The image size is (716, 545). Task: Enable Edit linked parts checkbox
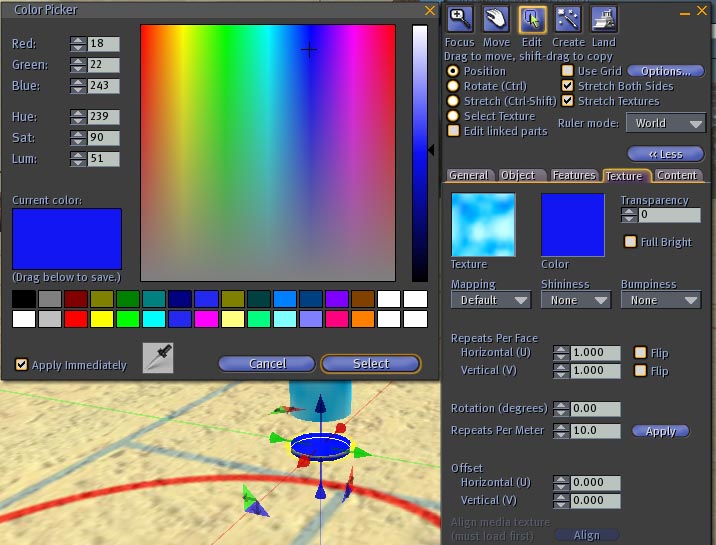coord(453,131)
